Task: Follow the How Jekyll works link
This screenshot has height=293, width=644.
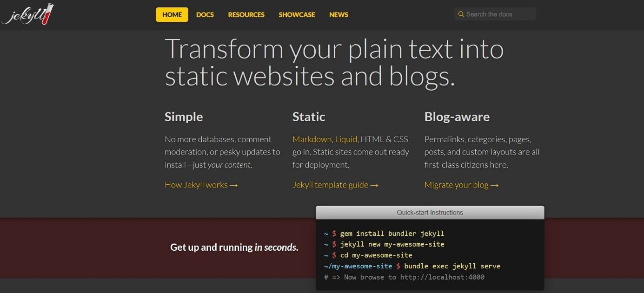Action: (201, 185)
